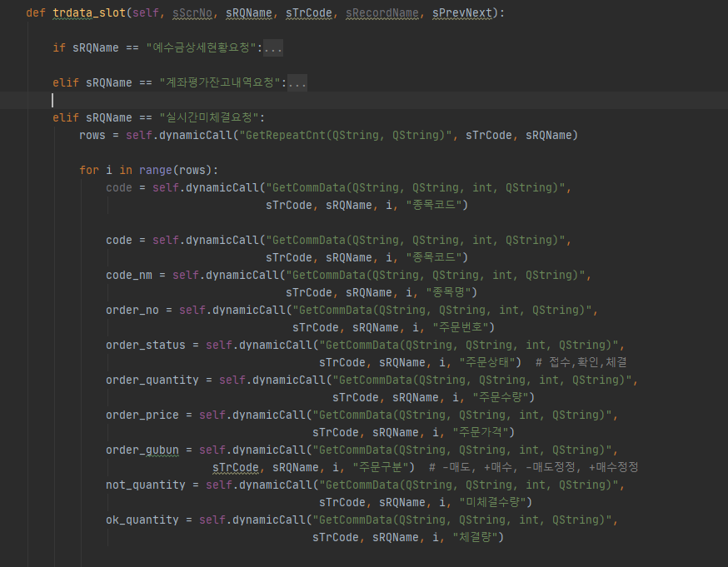Click the order_price variable
This screenshot has width=728, height=567.
(142, 415)
